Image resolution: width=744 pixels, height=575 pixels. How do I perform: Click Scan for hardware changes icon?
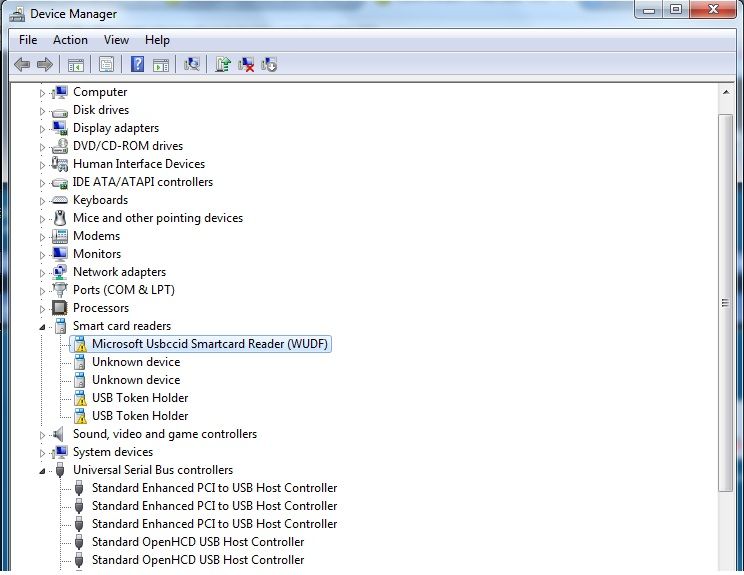point(192,64)
